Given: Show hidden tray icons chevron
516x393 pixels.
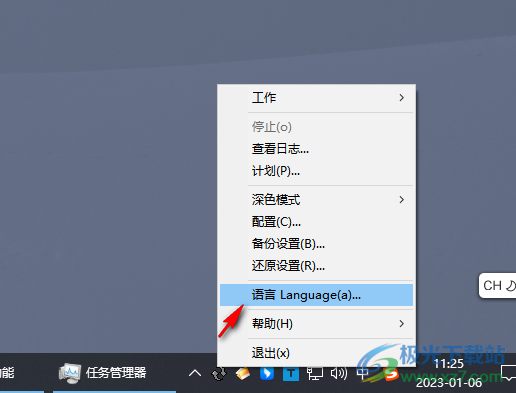Looking at the screenshot, I should click(x=195, y=373).
